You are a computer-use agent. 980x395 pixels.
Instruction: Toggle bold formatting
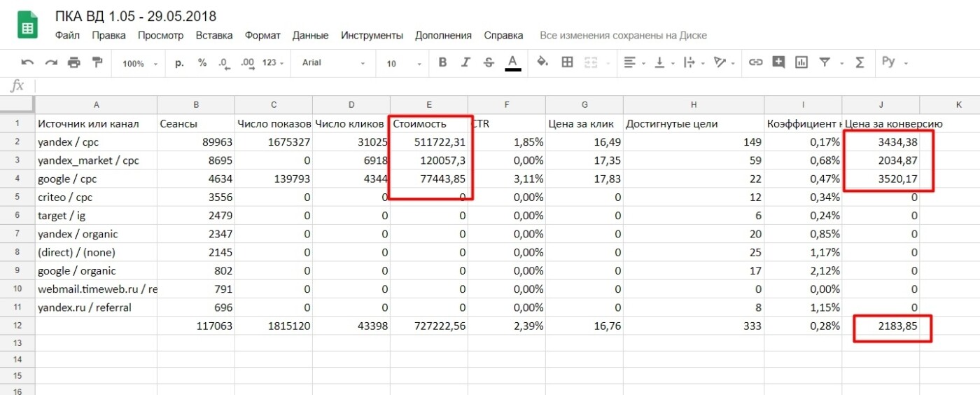(x=442, y=62)
